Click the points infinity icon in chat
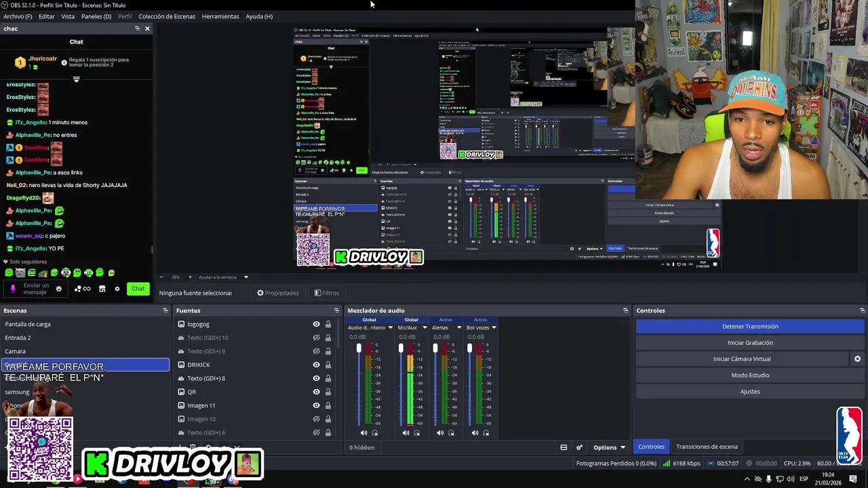 coord(82,289)
